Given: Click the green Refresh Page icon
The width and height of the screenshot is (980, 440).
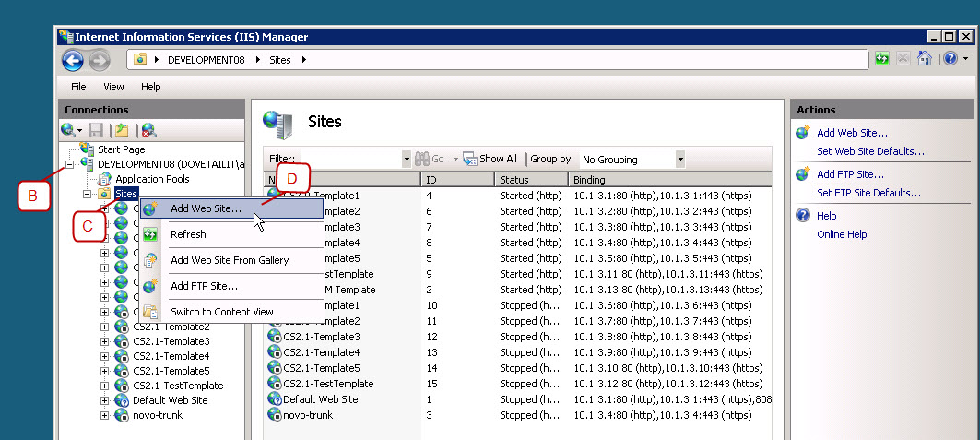Looking at the screenshot, I should click(882, 60).
